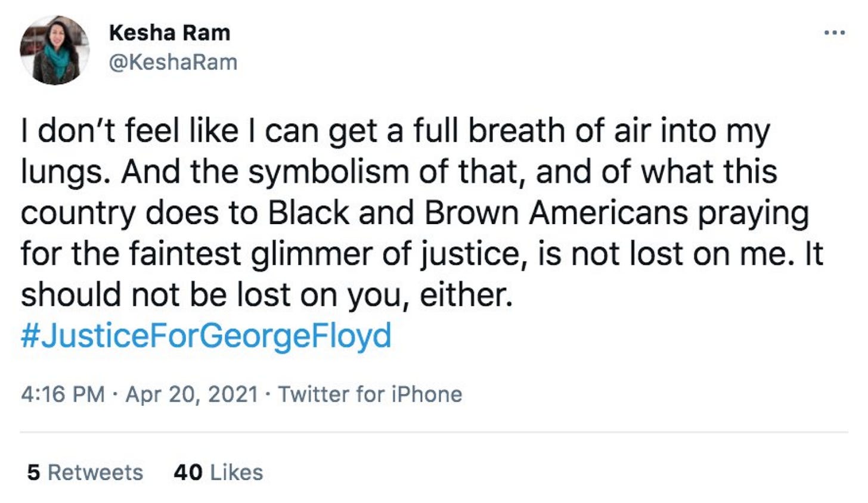Click the 4:16 PM timestamp

tap(63, 395)
